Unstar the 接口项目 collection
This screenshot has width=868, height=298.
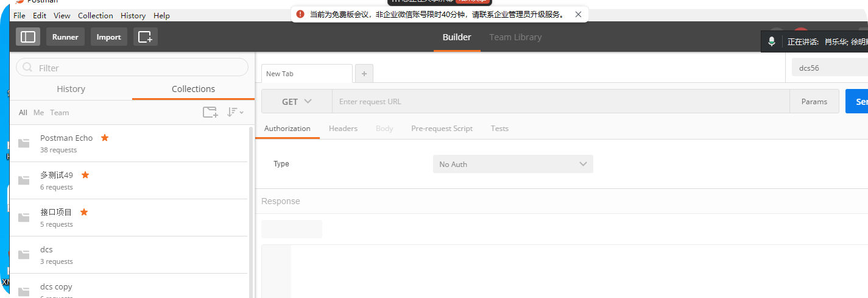pyautogui.click(x=84, y=212)
